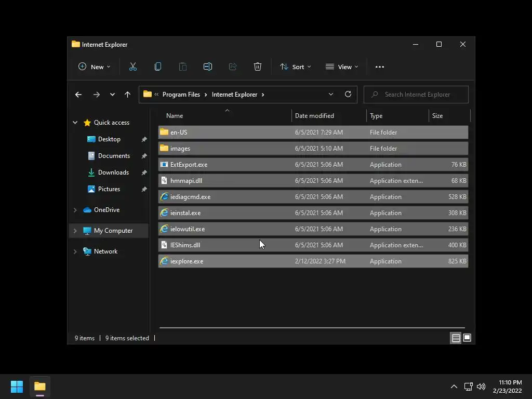The height and width of the screenshot is (399, 532).
Task: Click the Copy icon in toolbar
Action: pos(158,67)
